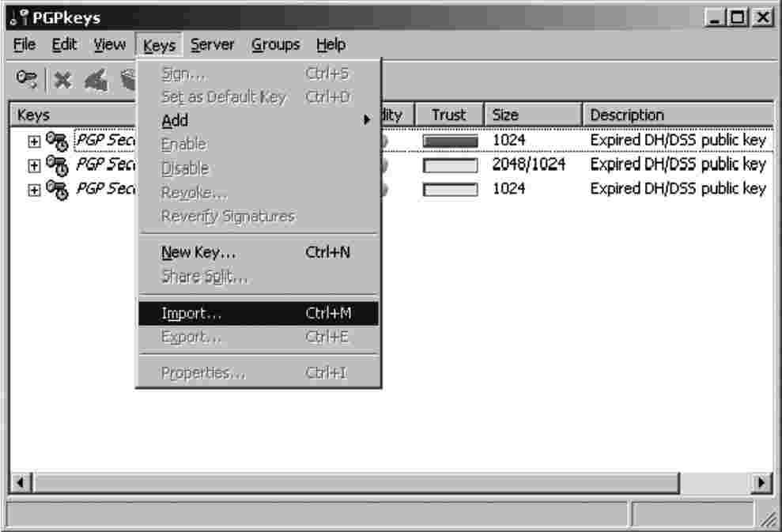
Task: Click the bottom row's 1024 size value
Action: pos(508,189)
